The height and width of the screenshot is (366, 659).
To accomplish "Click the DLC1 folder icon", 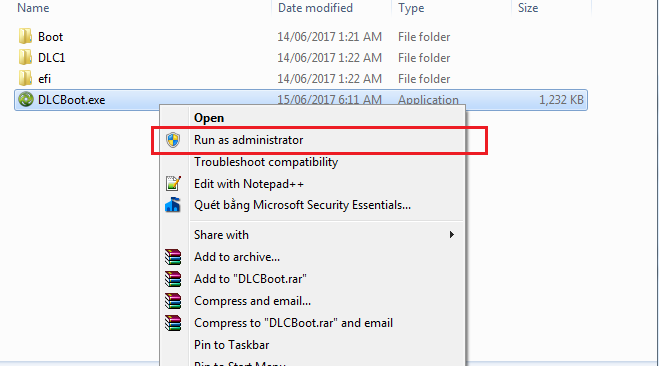I will (25, 58).
